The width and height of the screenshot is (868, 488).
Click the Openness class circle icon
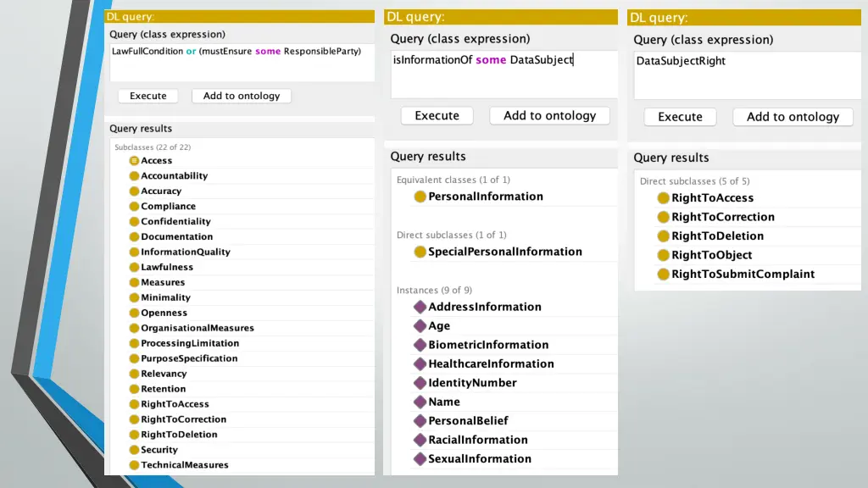(x=134, y=313)
